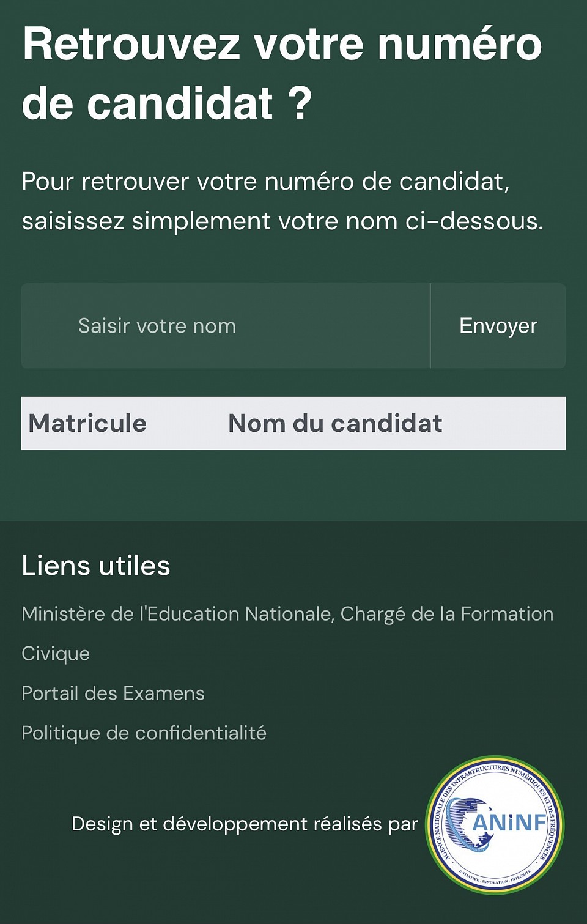Click the ANINF circular logo
The image size is (587, 924).
coord(495,825)
